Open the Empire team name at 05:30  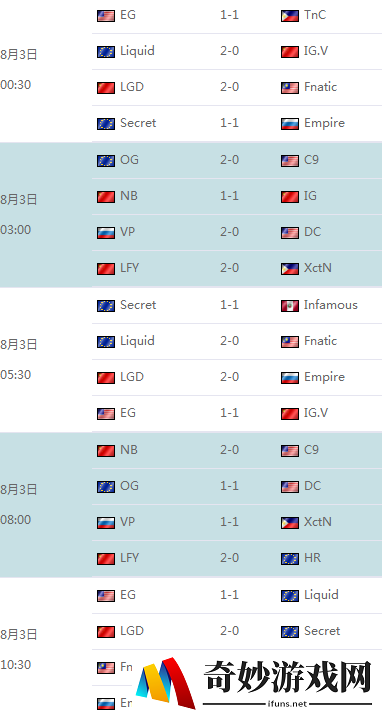[324, 377]
